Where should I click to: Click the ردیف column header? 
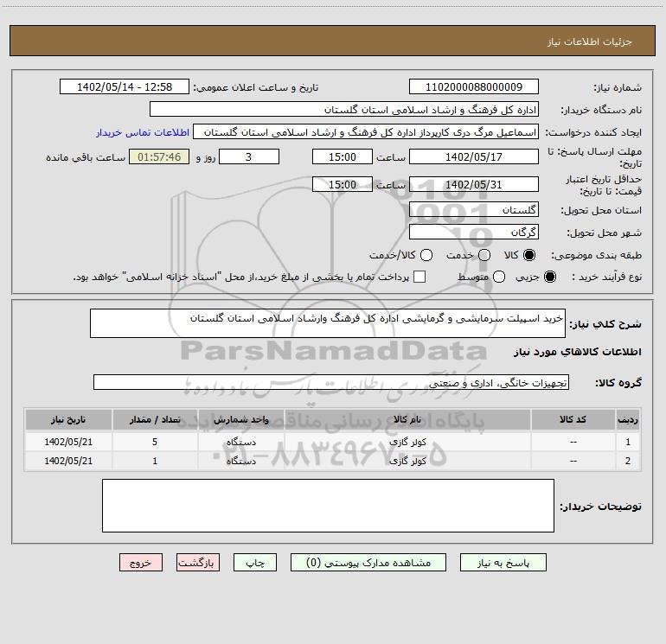point(628,419)
